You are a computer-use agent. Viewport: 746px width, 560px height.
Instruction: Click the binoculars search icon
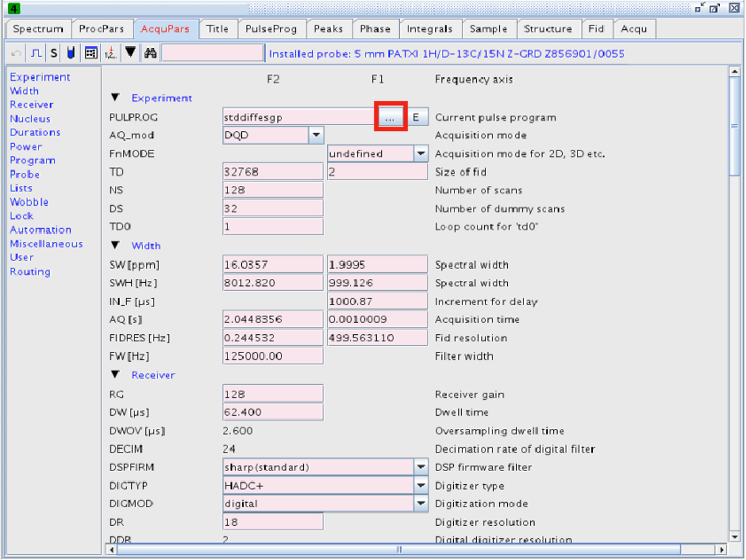coord(150,53)
